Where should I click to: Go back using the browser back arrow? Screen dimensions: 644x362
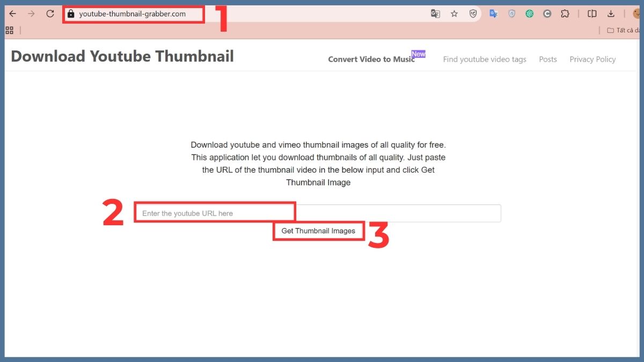pos(12,13)
